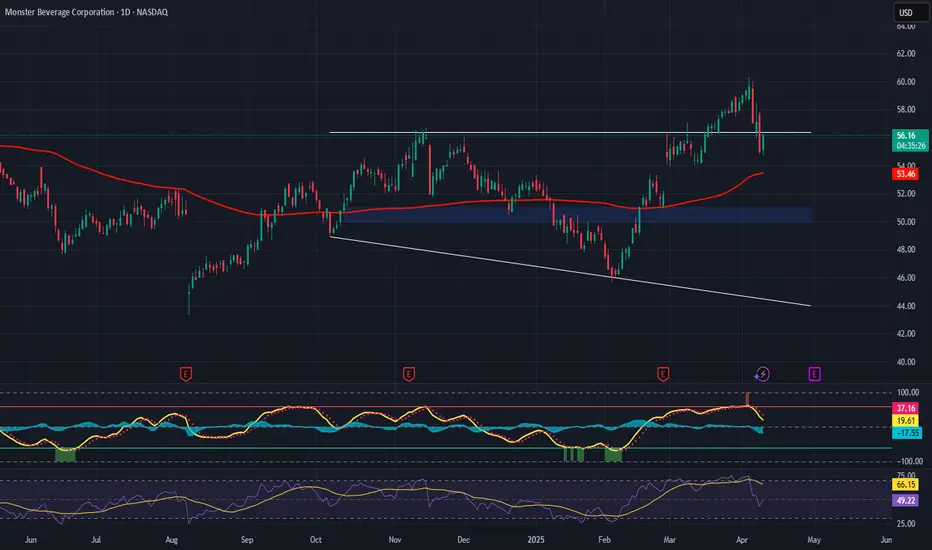Click the Nov label on time axis

pyautogui.click(x=395, y=540)
